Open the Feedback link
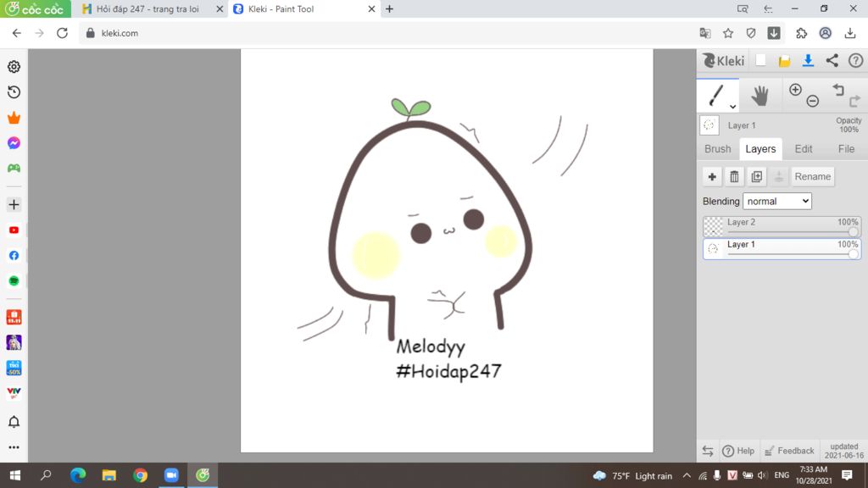Viewport: 868px width, 488px height. (x=789, y=451)
